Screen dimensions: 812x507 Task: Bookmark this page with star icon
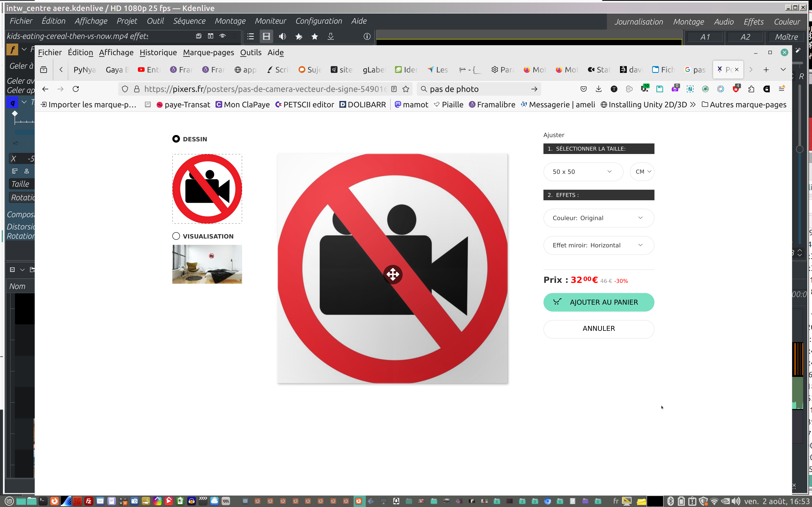406,89
